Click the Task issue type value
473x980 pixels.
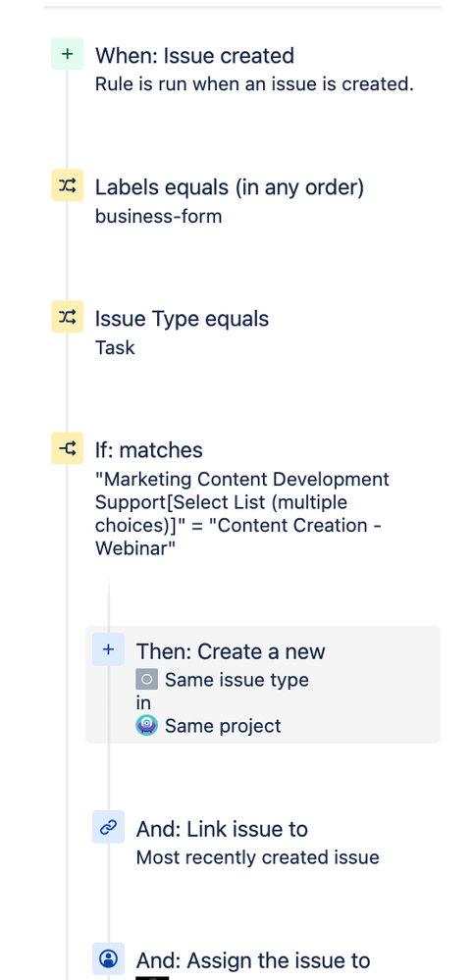115,347
